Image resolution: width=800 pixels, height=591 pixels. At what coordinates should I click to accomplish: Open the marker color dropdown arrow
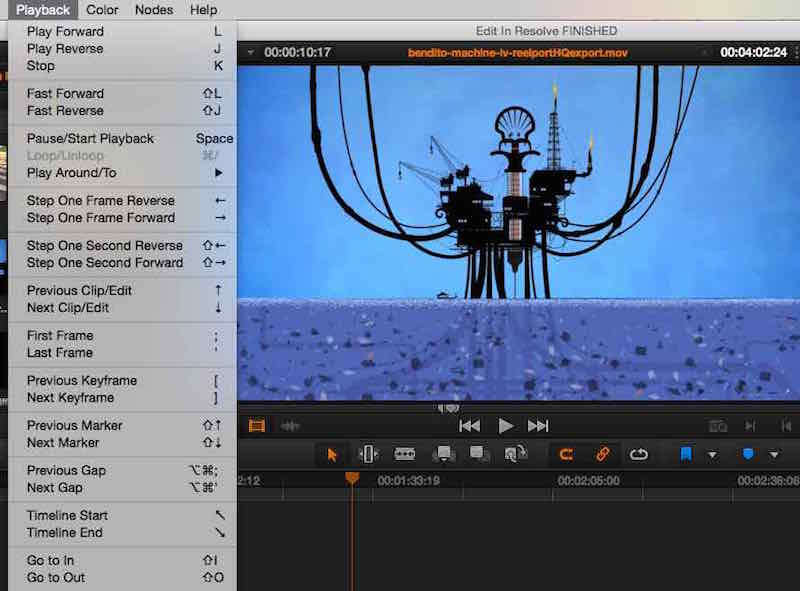(774, 454)
